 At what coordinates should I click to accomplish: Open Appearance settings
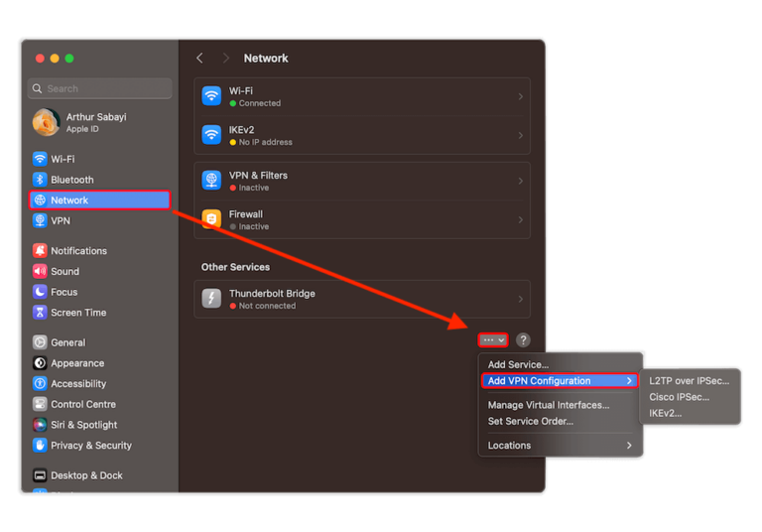click(x=99, y=363)
